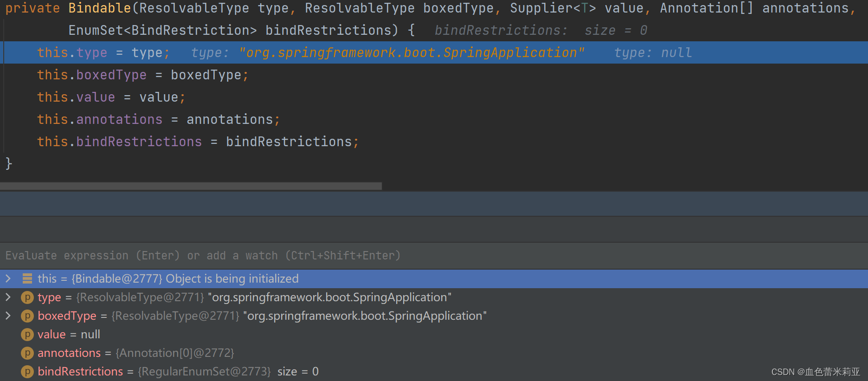Select 'Object is being initialized' row
This screenshot has width=868, height=381.
pos(434,278)
